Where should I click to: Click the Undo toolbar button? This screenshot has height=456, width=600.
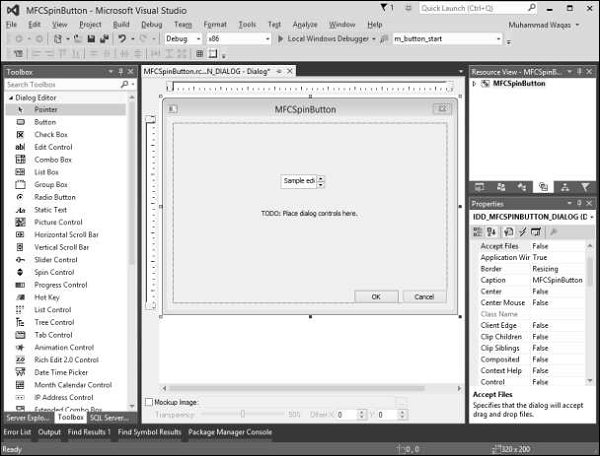(122, 39)
